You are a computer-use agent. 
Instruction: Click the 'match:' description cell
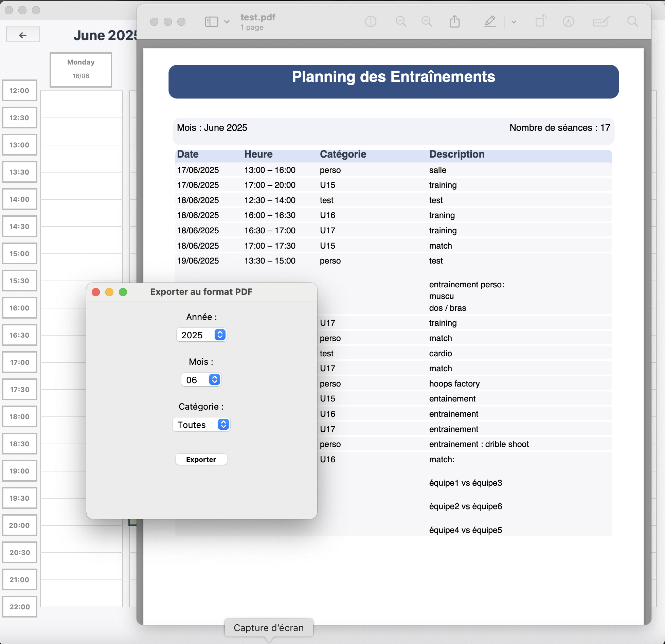pyautogui.click(x=442, y=460)
